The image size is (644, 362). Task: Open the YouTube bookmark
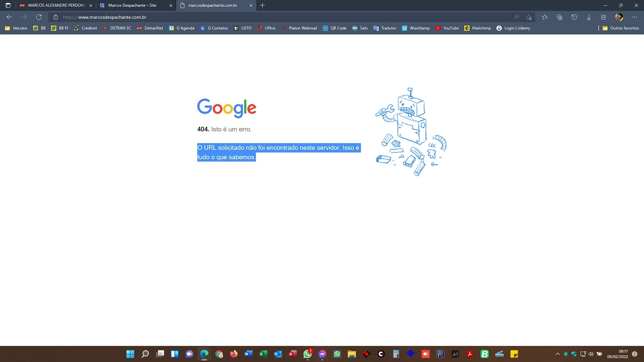[x=447, y=28]
